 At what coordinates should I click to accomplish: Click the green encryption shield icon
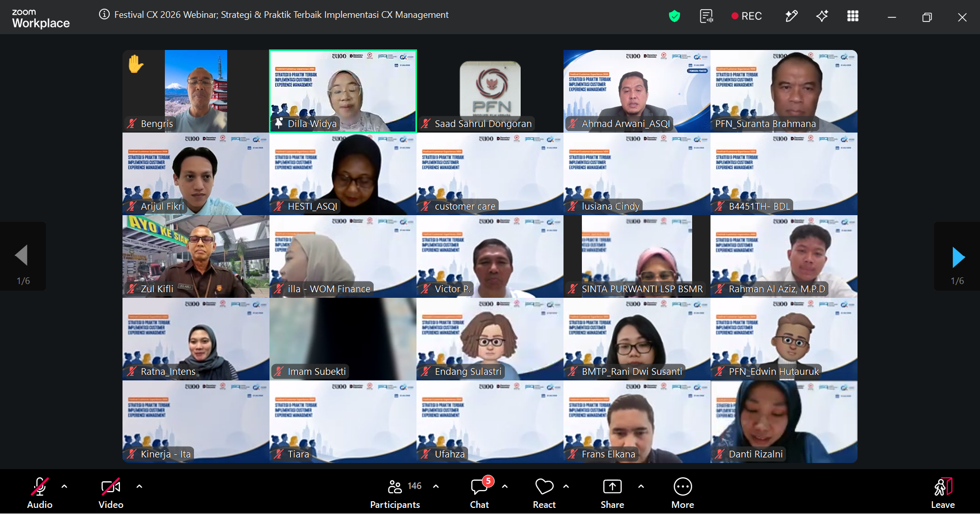(x=674, y=16)
